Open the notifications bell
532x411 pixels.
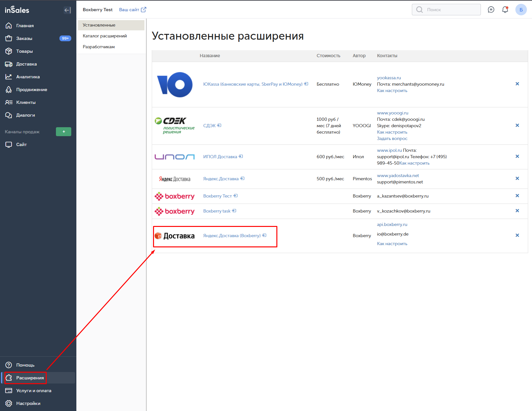505,10
